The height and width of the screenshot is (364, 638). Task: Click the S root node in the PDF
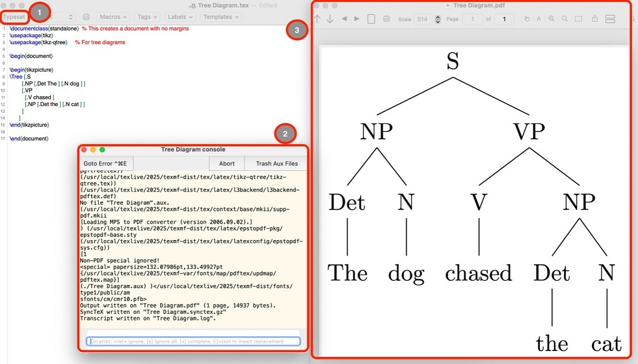[x=453, y=61]
